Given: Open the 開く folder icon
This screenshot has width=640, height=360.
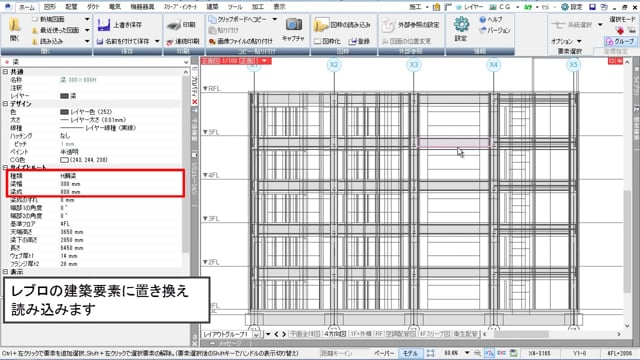Looking at the screenshot, I should pyautogui.click(x=15, y=25).
